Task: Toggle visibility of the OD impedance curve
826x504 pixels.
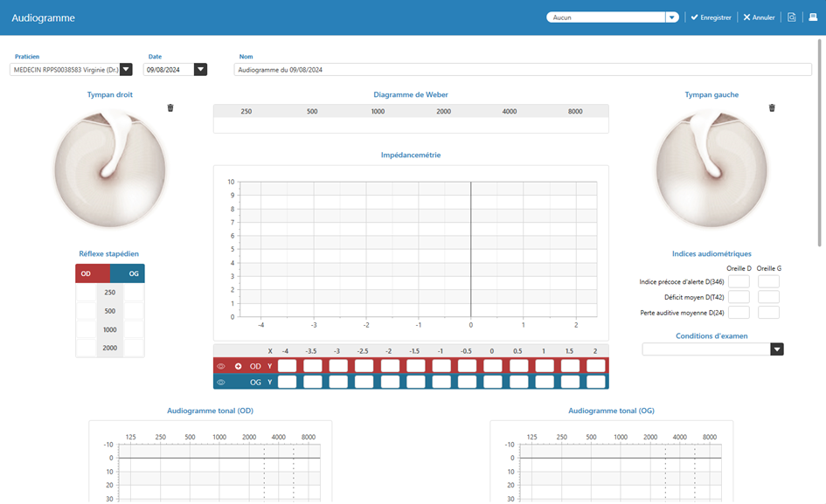Action: click(x=221, y=367)
